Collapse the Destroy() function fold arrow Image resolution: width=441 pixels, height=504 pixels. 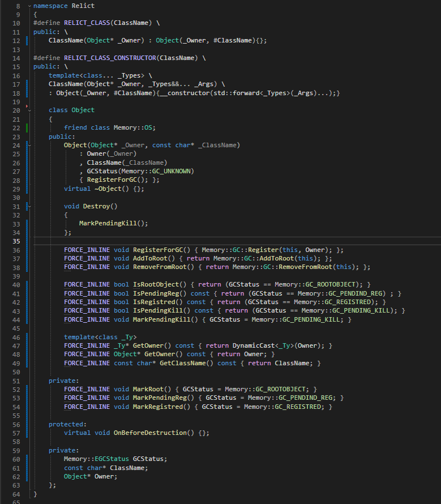[28, 207]
